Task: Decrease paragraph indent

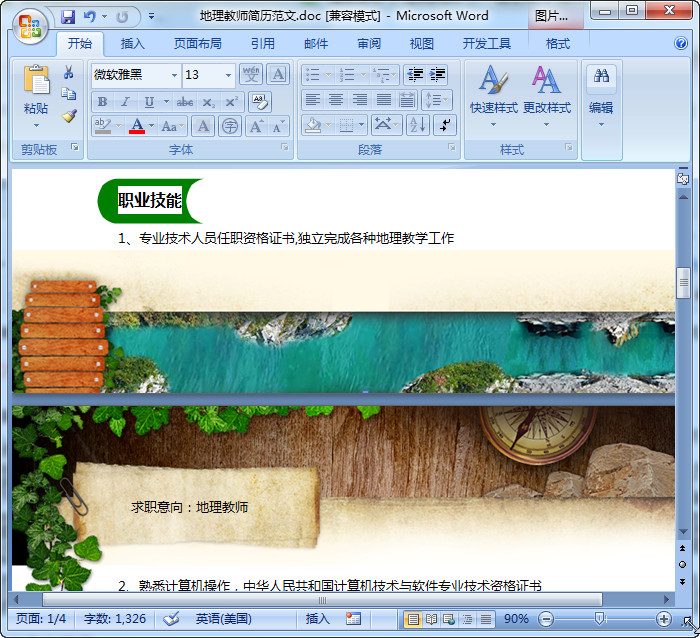Action: (415, 75)
